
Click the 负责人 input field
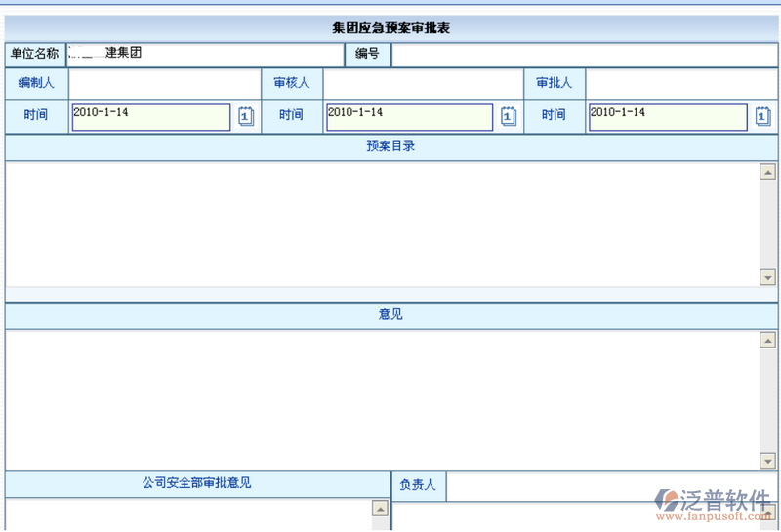[x=613, y=485]
